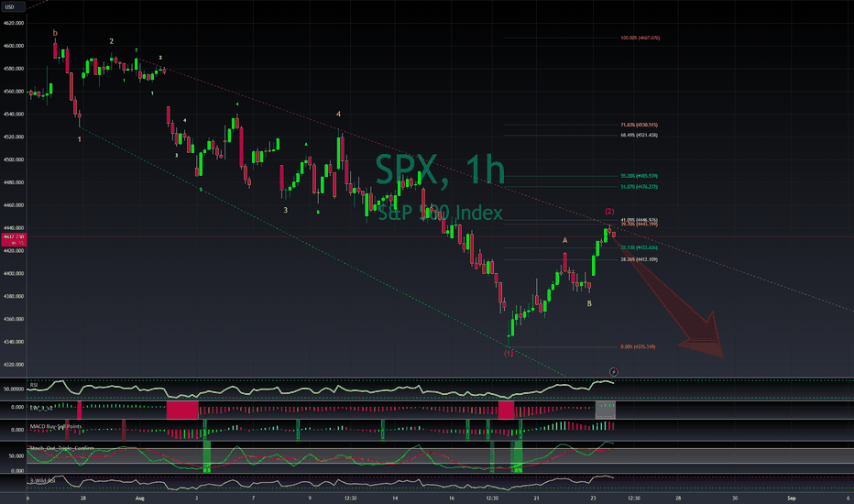
Task: Select the Stoch_Out_Triple_Confirm indicator label
Action: pos(62,448)
